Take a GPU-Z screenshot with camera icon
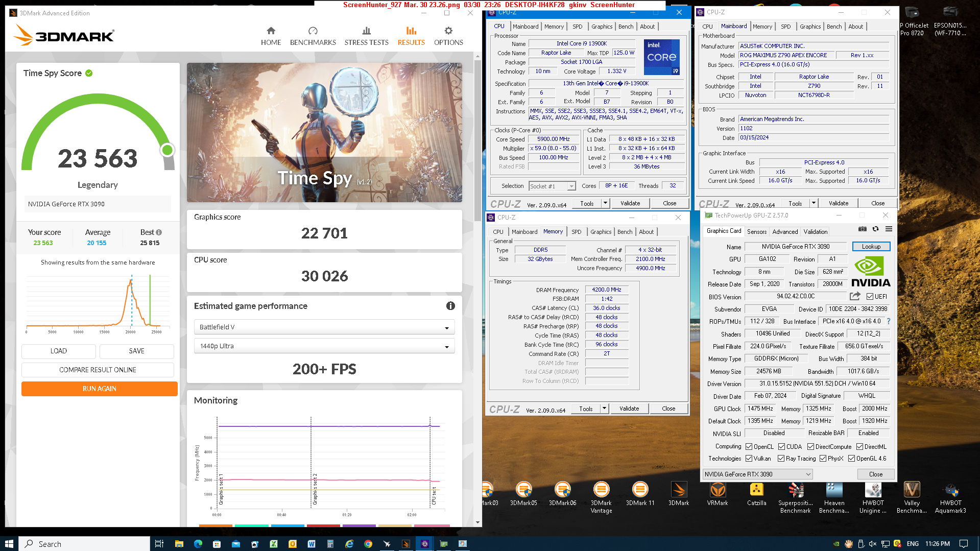Screen dimensions: 980x551 pyautogui.click(x=862, y=229)
